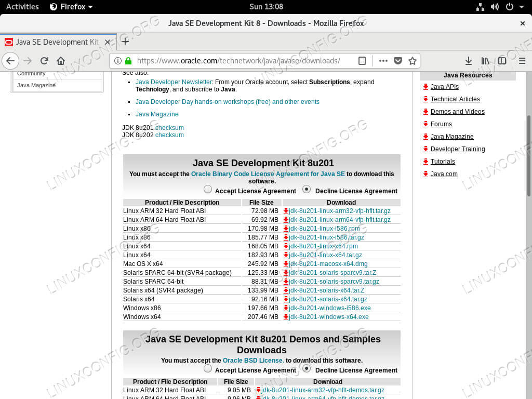Click red download arrow beside Java APIs
The width and height of the screenshot is (532, 399).
coord(425,87)
